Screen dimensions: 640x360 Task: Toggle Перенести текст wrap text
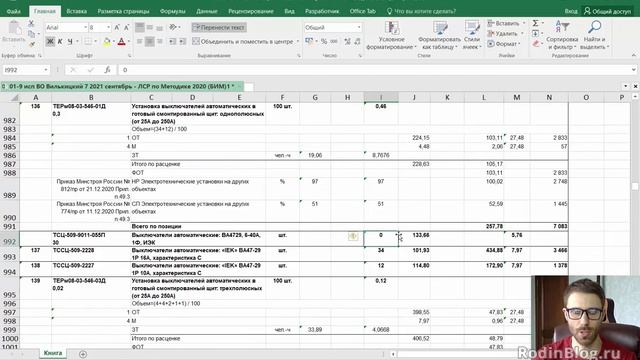[x=219, y=27]
